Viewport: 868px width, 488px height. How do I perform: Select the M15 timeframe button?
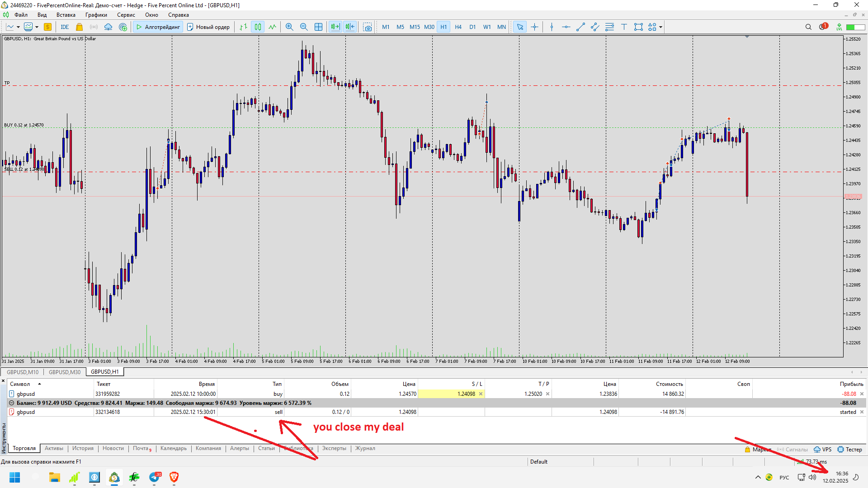[x=415, y=27]
